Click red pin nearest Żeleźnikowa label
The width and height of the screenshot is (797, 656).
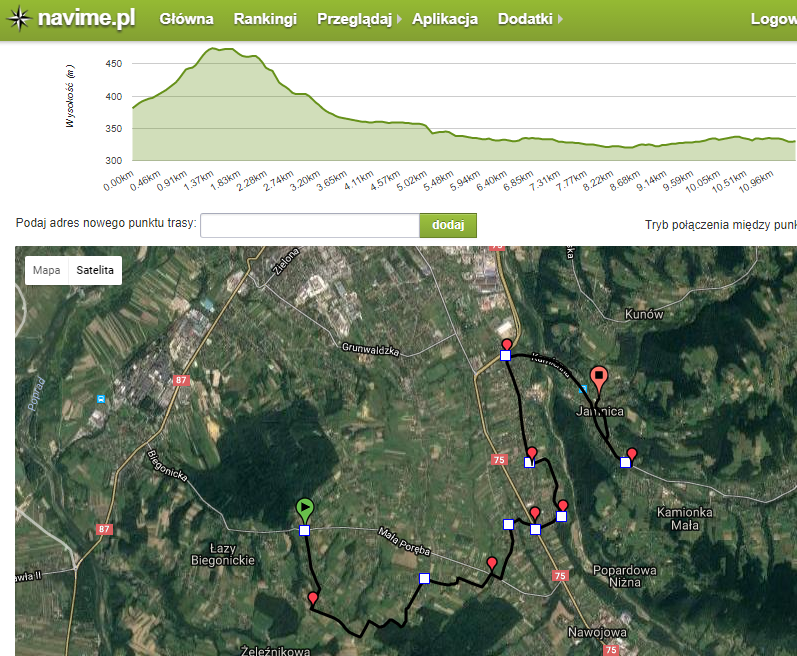tap(313, 599)
